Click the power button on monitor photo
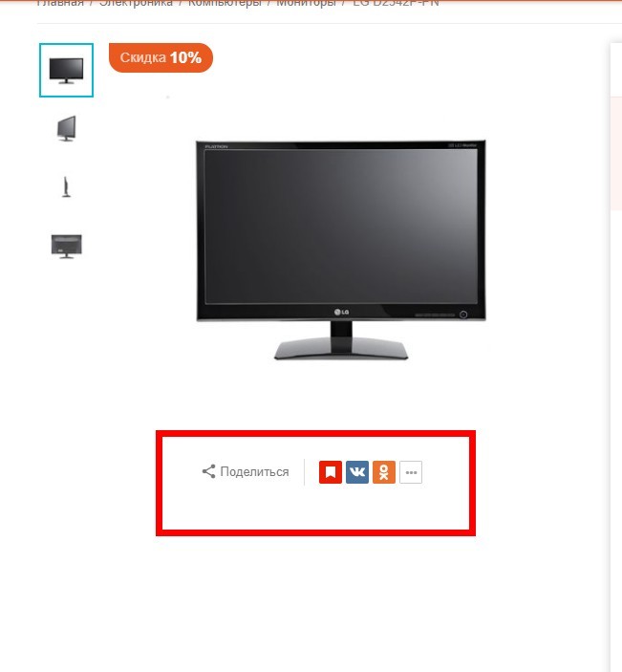 tap(463, 314)
